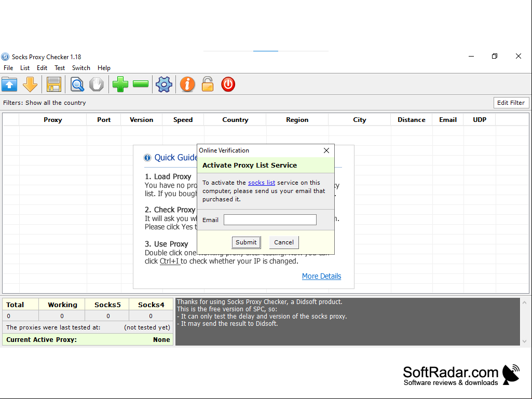The width and height of the screenshot is (532, 399).
Task: Follow the socks list link
Action: click(x=262, y=183)
